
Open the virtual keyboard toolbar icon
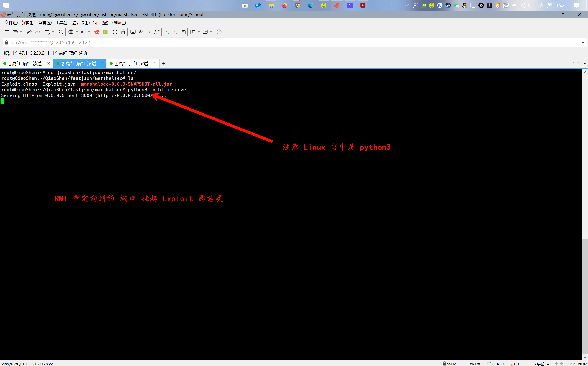(x=133, y=32)
